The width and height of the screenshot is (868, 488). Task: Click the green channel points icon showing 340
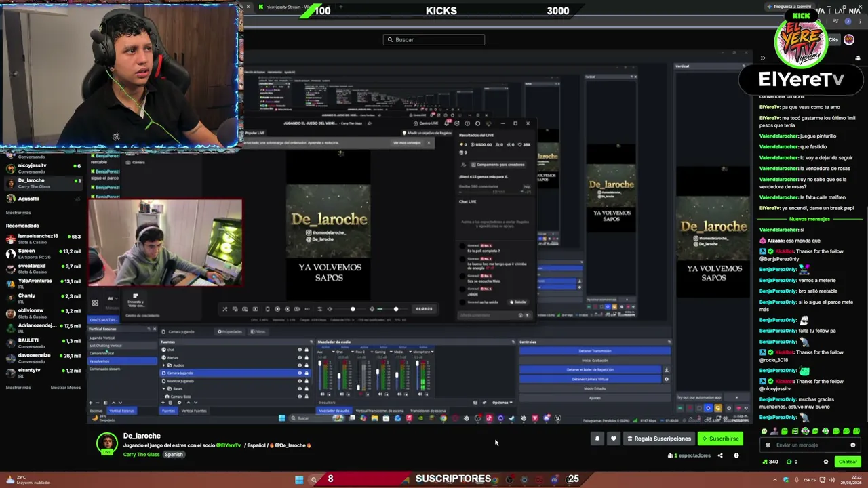[766, 462]
